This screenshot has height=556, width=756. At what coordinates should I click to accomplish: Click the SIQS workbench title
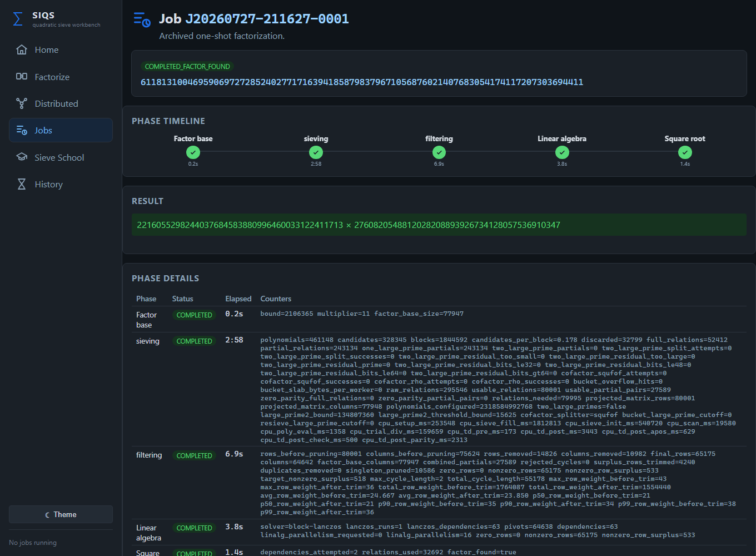point(43,16)
